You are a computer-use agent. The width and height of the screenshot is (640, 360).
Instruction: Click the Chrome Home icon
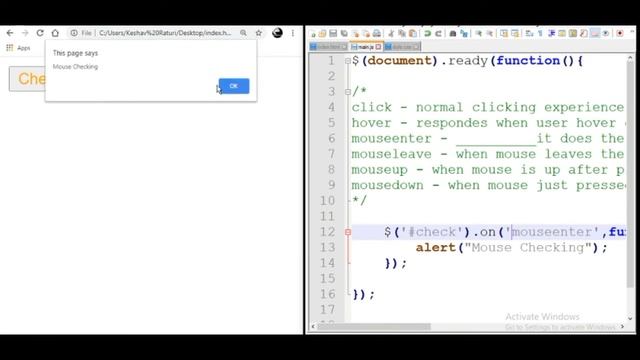[55, 33]
